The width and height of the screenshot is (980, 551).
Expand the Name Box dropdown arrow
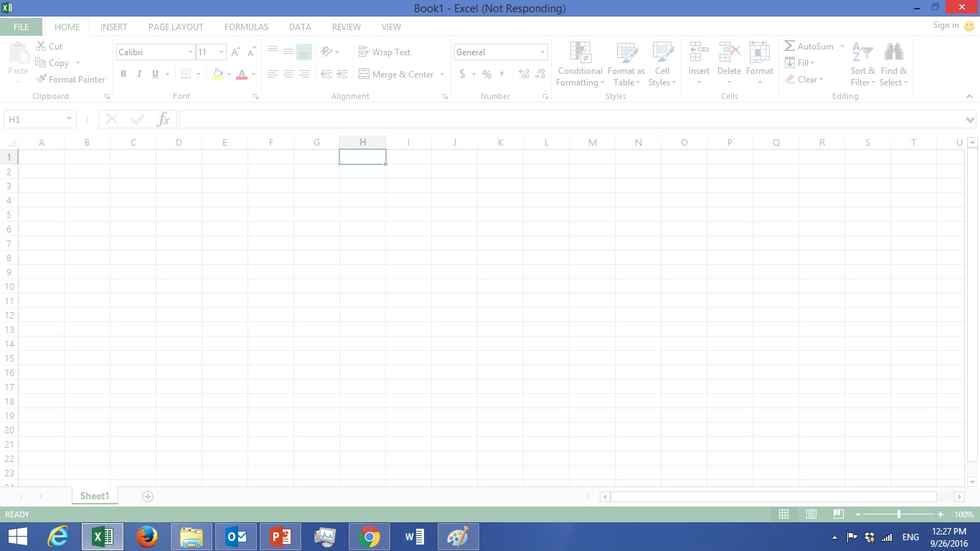click(69, 119)
